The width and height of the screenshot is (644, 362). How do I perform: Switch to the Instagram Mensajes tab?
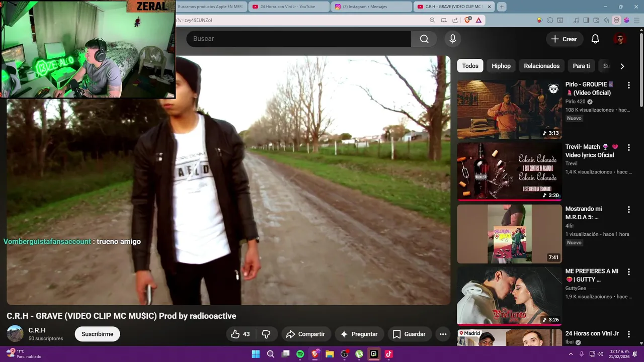point(371,7)
